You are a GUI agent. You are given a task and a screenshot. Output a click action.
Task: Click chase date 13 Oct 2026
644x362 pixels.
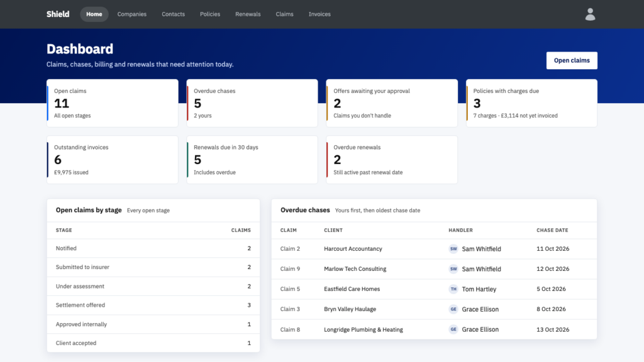point(553,329)
